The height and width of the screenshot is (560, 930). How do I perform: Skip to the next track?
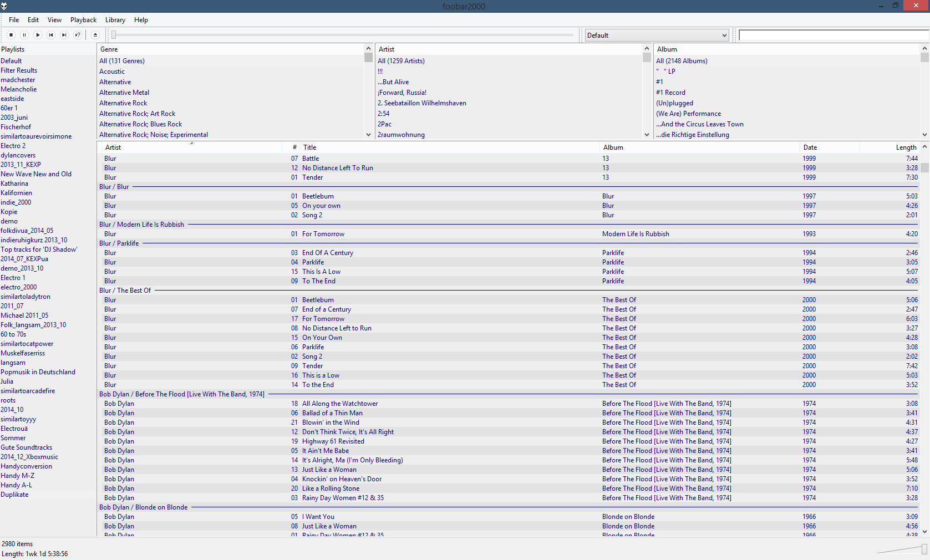click(64, 35)
